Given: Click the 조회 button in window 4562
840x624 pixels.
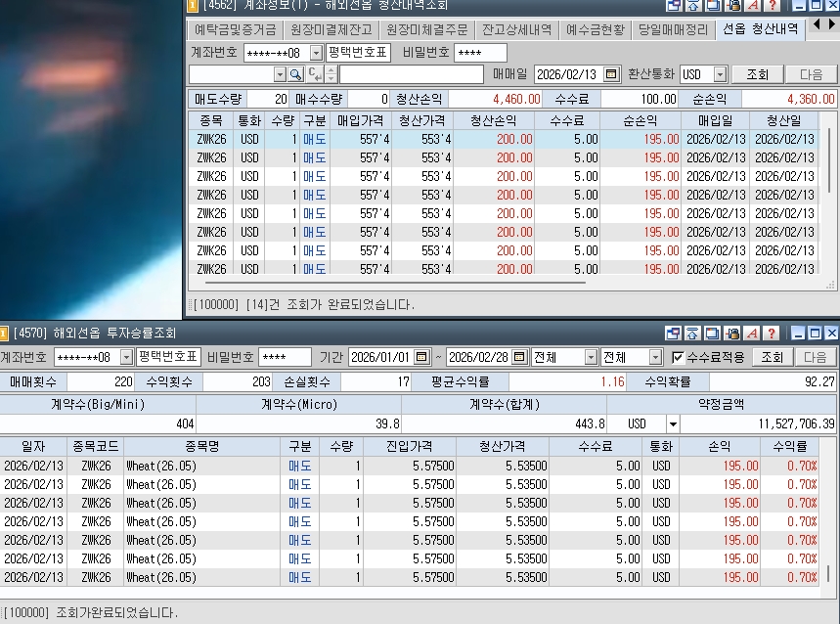Looking at the screenshot, I should pyautogui.click(x=758, y=74).
